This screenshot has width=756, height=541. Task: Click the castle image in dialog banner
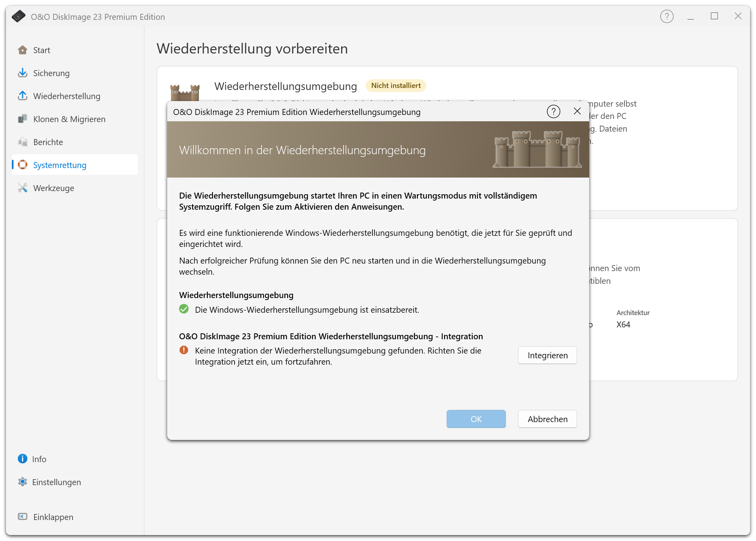point(537,149)
